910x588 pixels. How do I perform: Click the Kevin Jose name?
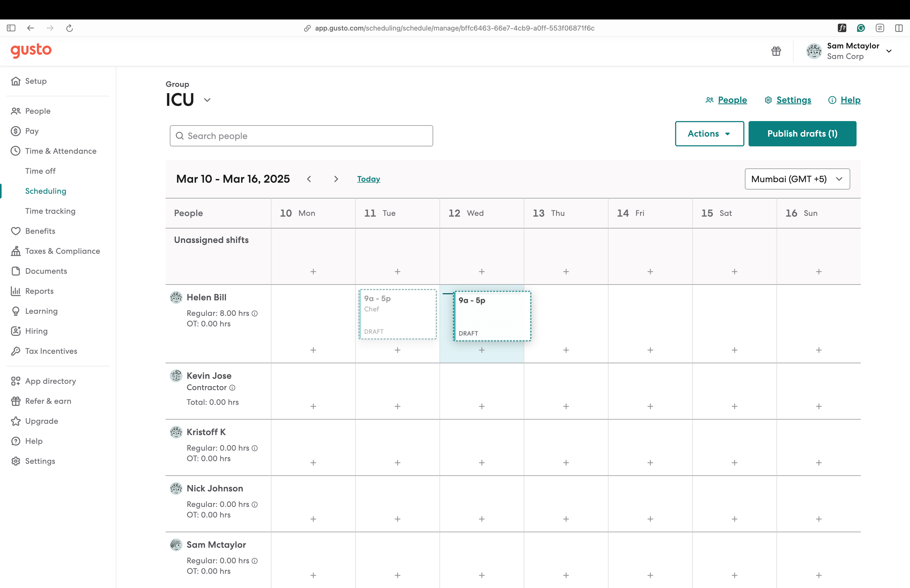[x=209, y=376]
